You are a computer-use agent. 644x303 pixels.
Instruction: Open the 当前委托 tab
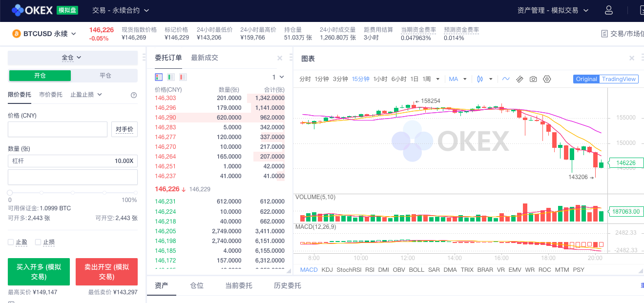(239, 285)
